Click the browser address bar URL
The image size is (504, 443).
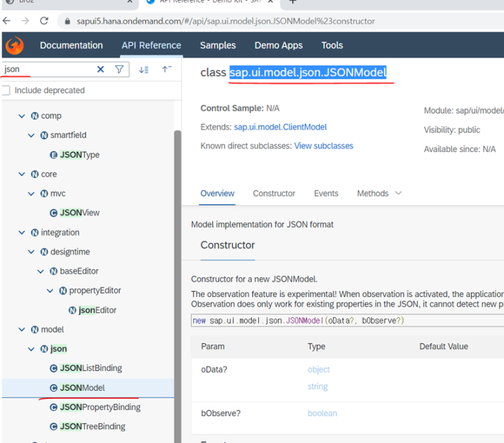pyautogui.click(x=226, y=21)
